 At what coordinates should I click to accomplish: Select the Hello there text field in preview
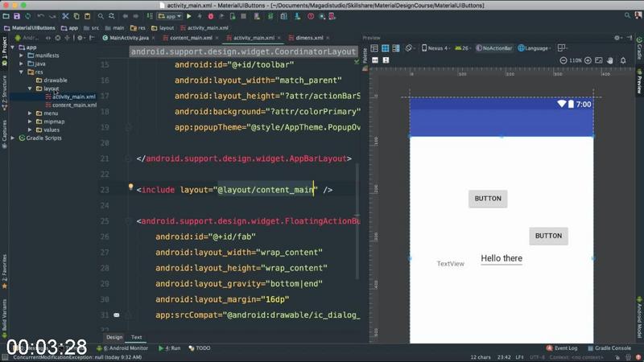pos(502,258)
